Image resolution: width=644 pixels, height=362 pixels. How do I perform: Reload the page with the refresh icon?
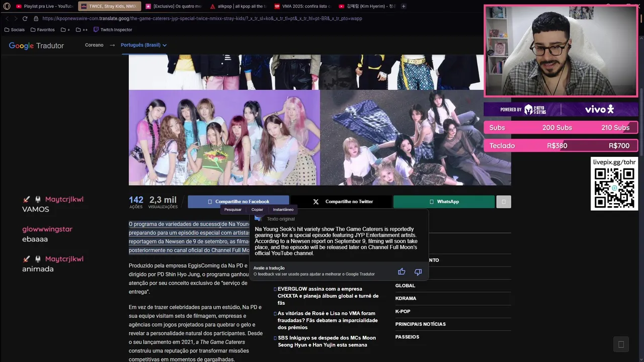(x=25, y=18)
